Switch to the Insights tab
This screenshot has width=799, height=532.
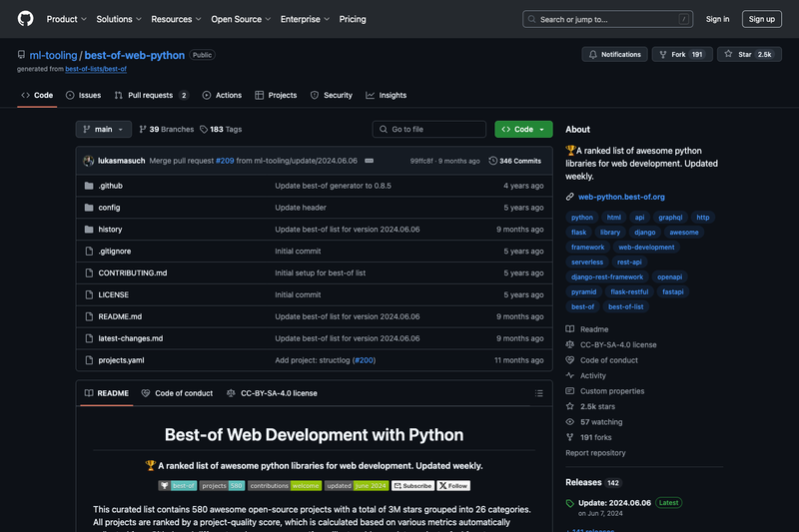(x=387, y=95)
